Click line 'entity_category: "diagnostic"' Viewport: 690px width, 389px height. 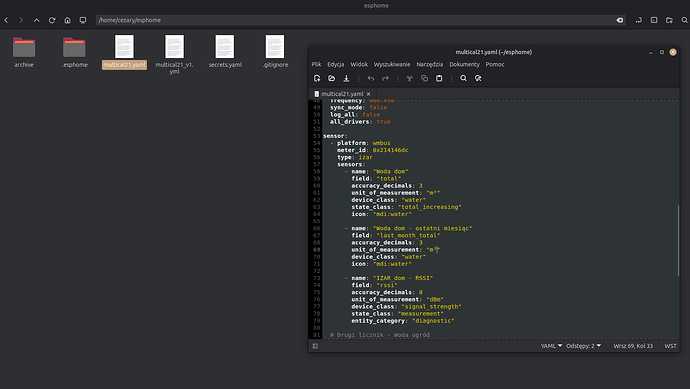(x=403, y=321)
